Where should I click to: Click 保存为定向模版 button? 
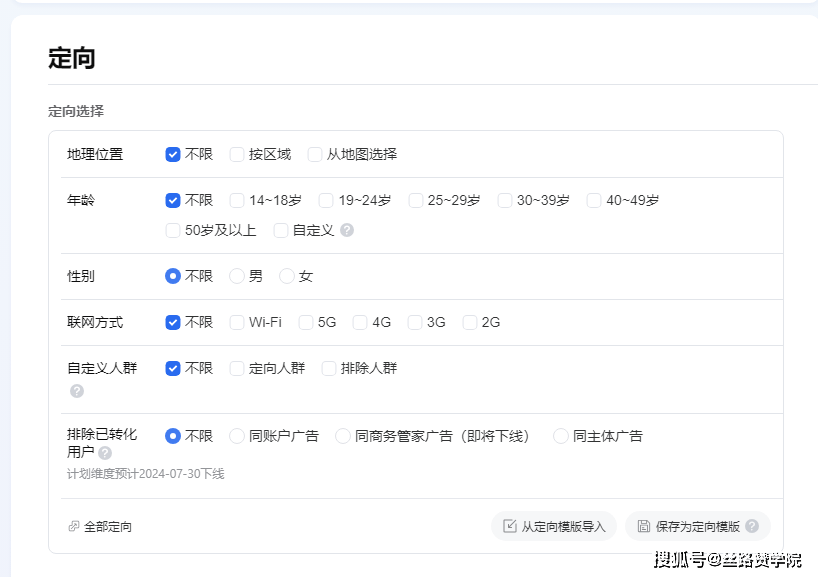coord(689,526)
